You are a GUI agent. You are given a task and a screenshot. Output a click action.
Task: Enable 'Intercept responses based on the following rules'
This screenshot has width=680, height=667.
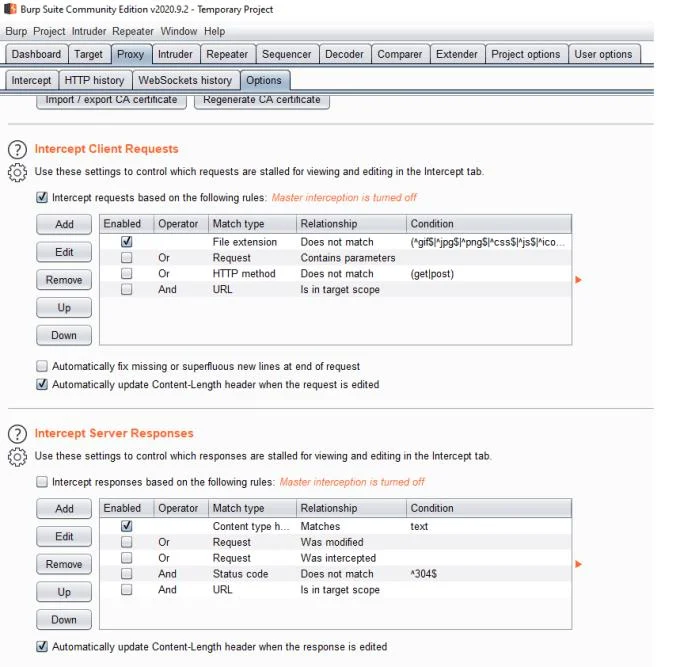click(42, 482)
